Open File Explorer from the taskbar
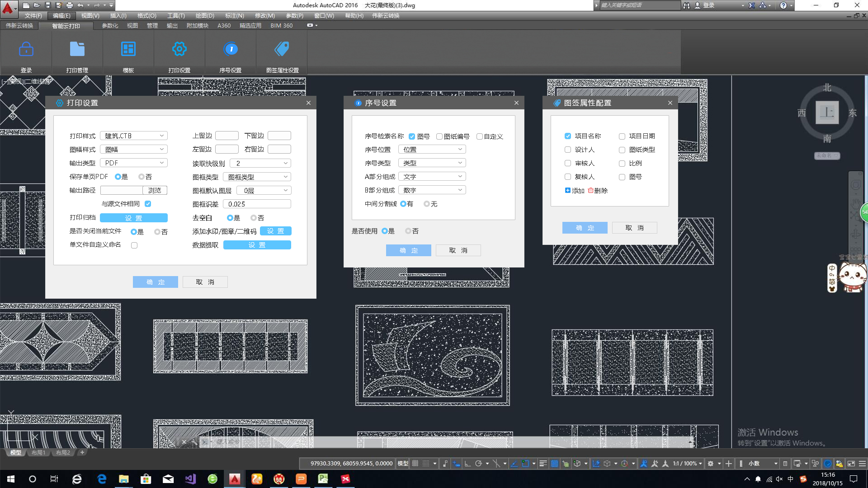The width and height of the screenshot is (868, 488). 124,479
